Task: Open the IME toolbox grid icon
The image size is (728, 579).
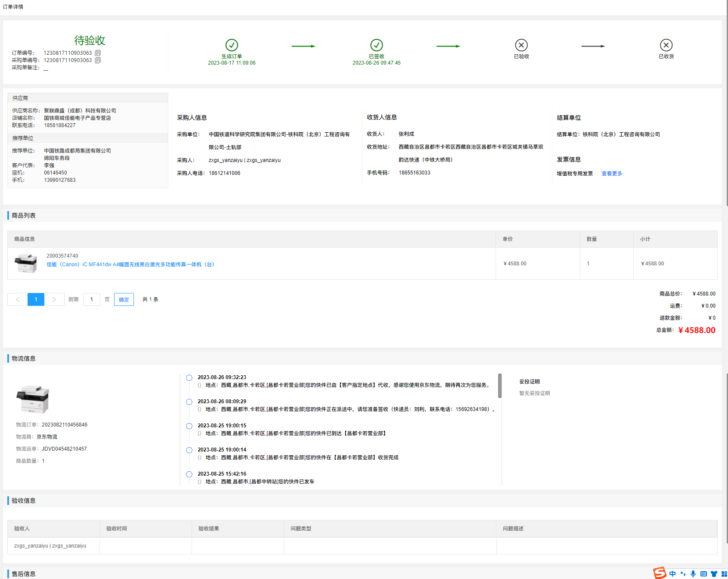Action: click(x=724, y=574)
